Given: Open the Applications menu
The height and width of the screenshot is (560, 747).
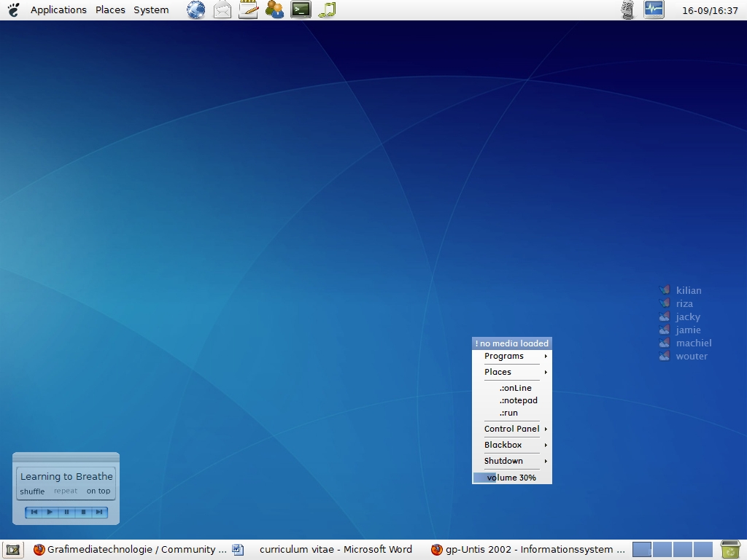Looking at the screenshot, I should 58,9.
